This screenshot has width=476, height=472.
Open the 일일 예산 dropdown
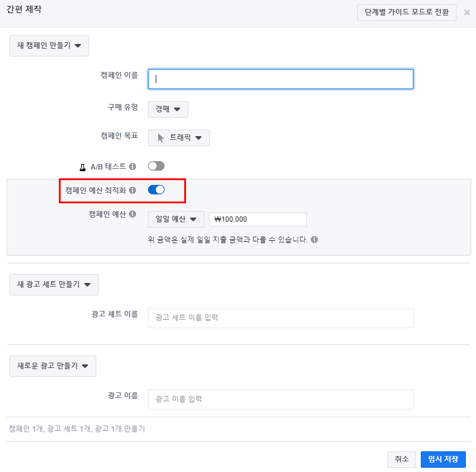tap(176, 219)
